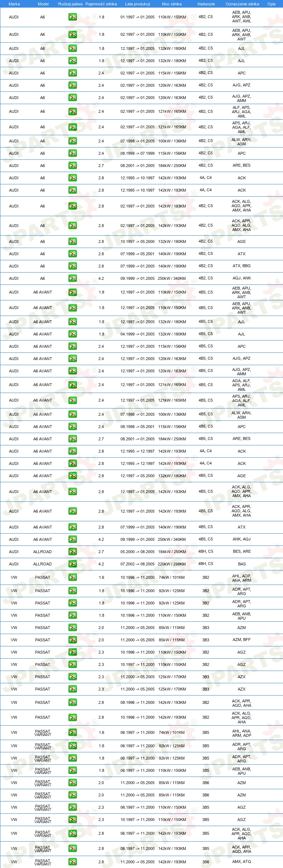The width and height of the screenshot is (283, 868).
Task: Click date range 07.1999 -> 05.2001
Action: (x=138, y=254)
